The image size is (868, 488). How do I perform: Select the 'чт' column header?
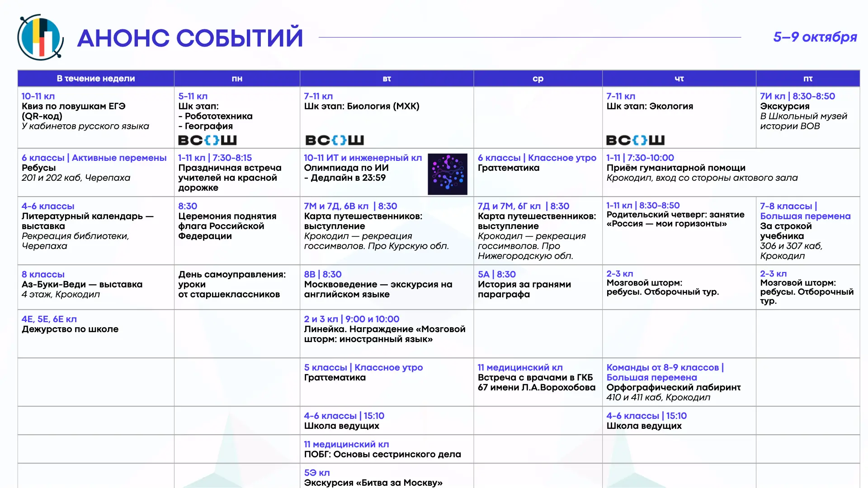coord(679,78)
